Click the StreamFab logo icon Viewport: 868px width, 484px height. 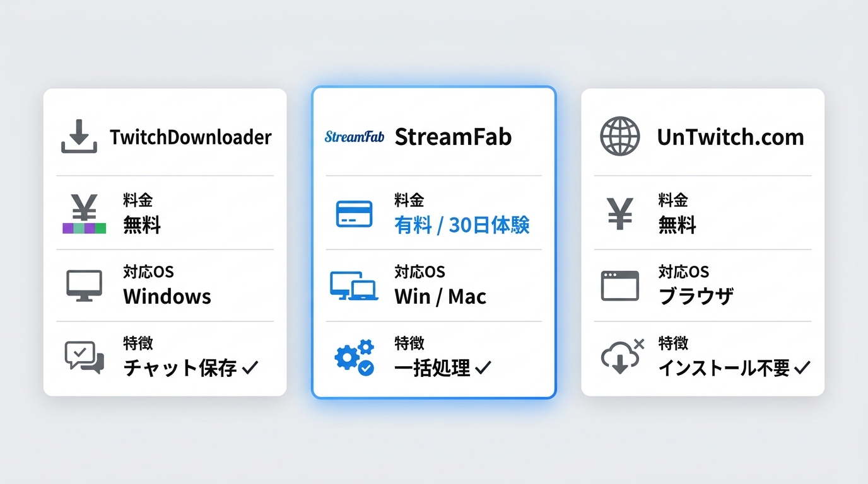pos(354,136)
